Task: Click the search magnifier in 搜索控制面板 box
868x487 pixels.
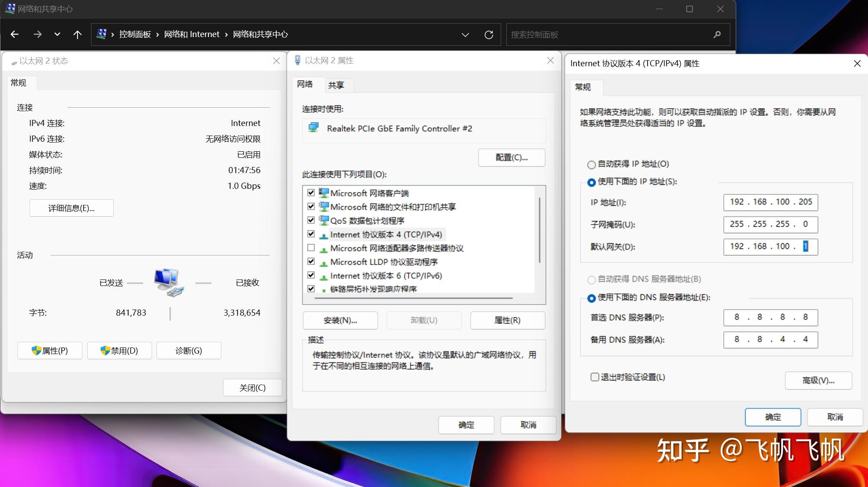Action: coord(717,34)
